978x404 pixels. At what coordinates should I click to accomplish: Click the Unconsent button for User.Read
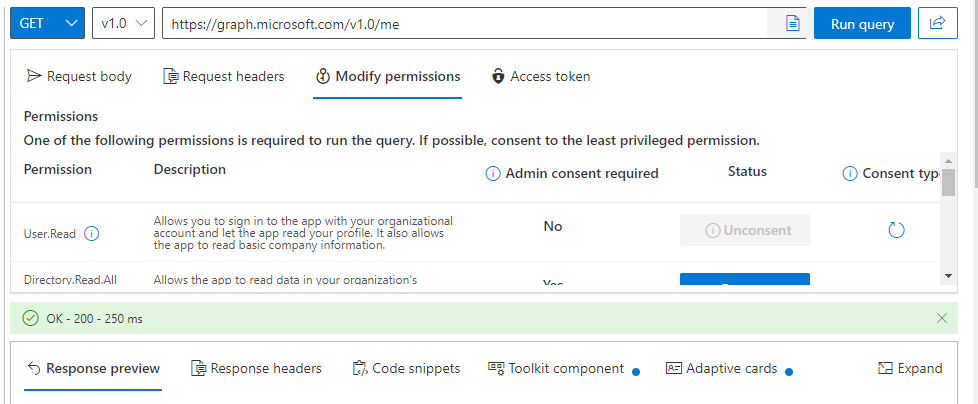tap(745, 230)
